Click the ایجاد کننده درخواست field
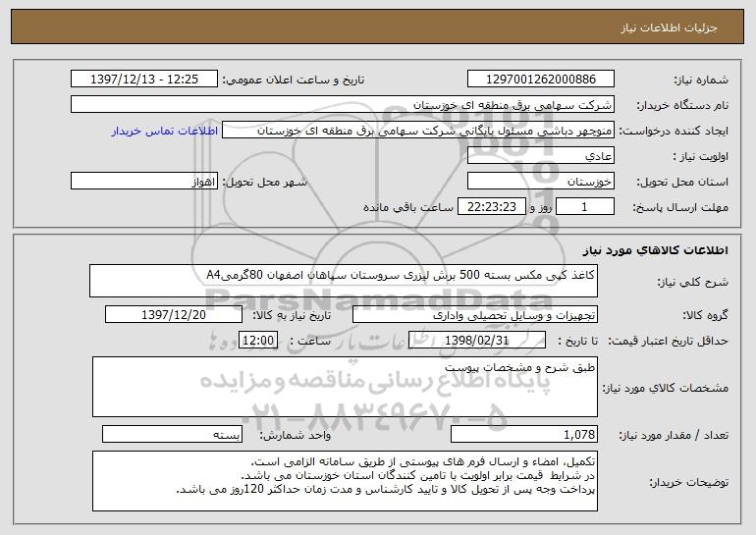Image resolution: width=756 pixels, height=535 pixels. pyautogui.click(x=418, y=131)
